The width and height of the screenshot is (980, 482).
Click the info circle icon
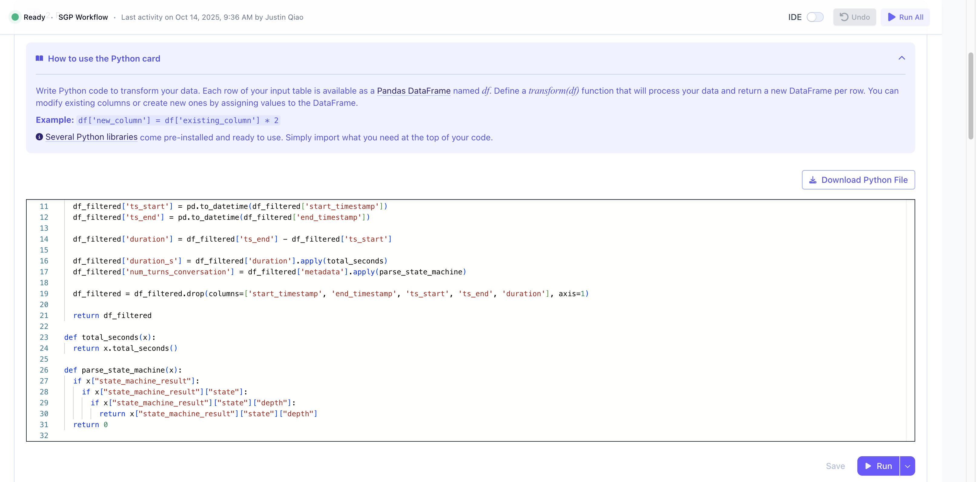[39, 137]
